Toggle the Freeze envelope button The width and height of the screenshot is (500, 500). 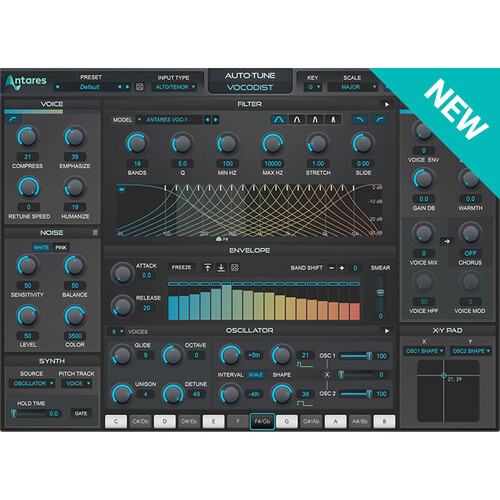pos(181,267)
